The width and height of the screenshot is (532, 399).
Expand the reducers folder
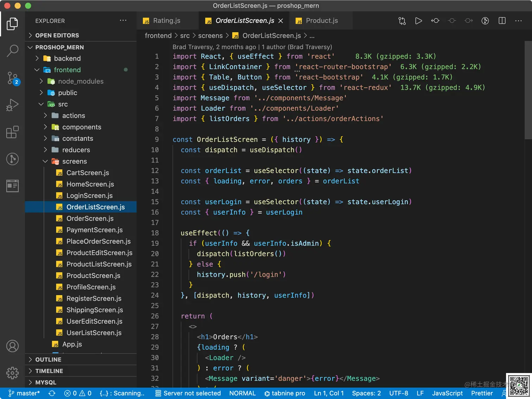click(x=81, y=150)
